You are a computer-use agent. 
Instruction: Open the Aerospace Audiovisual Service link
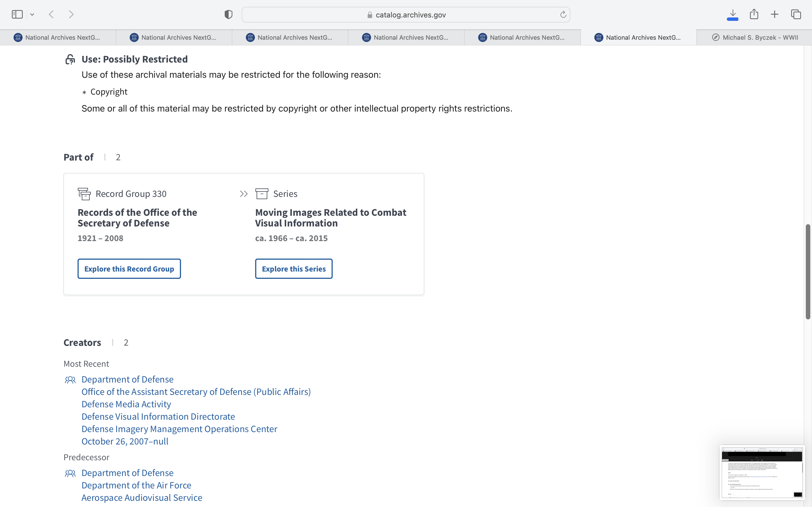pos(142,498)
